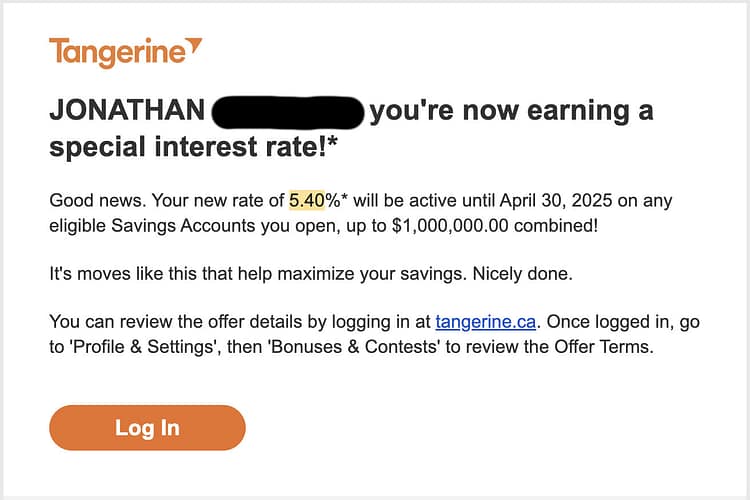750x500 pixels.
Task: Click the Tangerine logo
Action: coord(125,52)
